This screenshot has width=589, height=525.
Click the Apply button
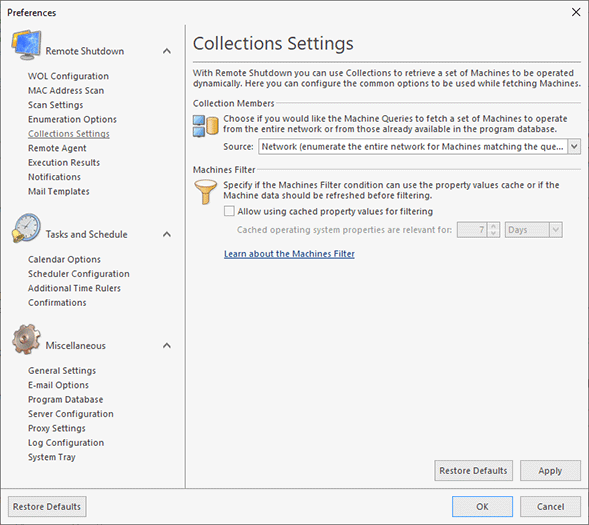coord(550,471)
